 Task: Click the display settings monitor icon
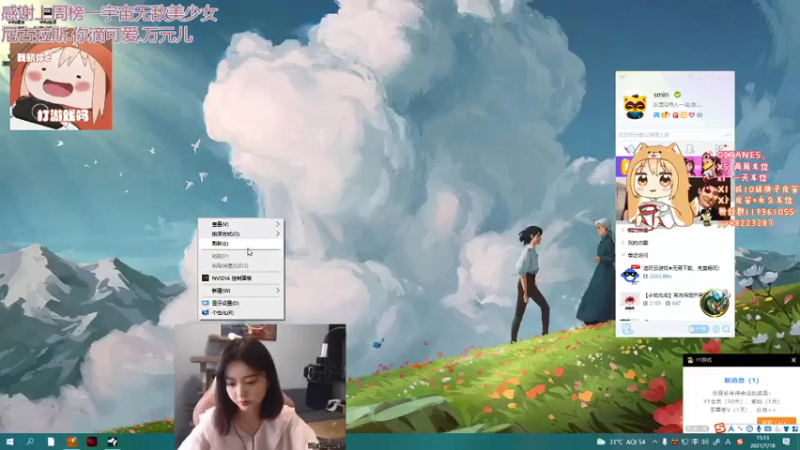(x=205, y=303)
